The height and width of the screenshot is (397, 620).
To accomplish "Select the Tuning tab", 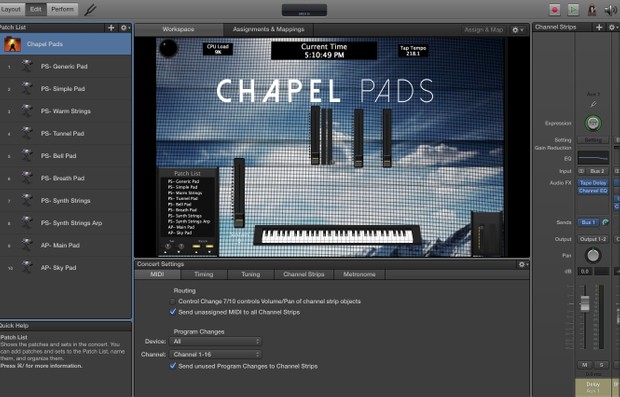I will [x=251, y=274].
